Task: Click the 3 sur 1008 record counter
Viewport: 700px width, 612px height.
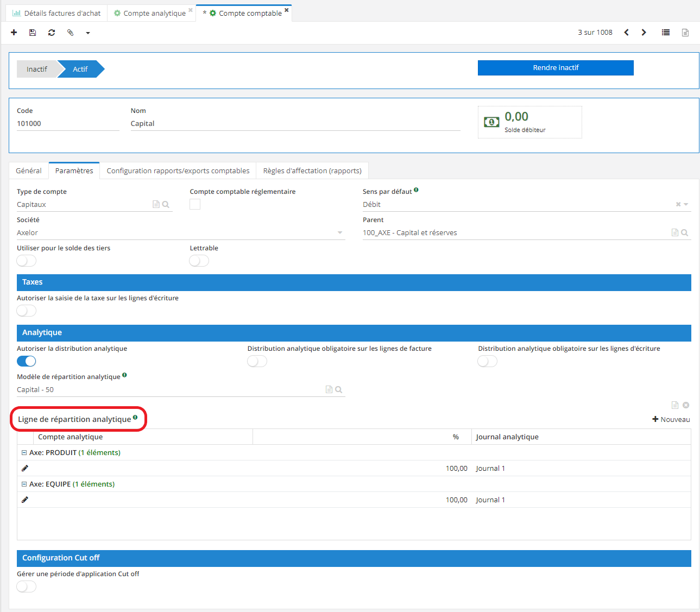Action: pos(595,33)
